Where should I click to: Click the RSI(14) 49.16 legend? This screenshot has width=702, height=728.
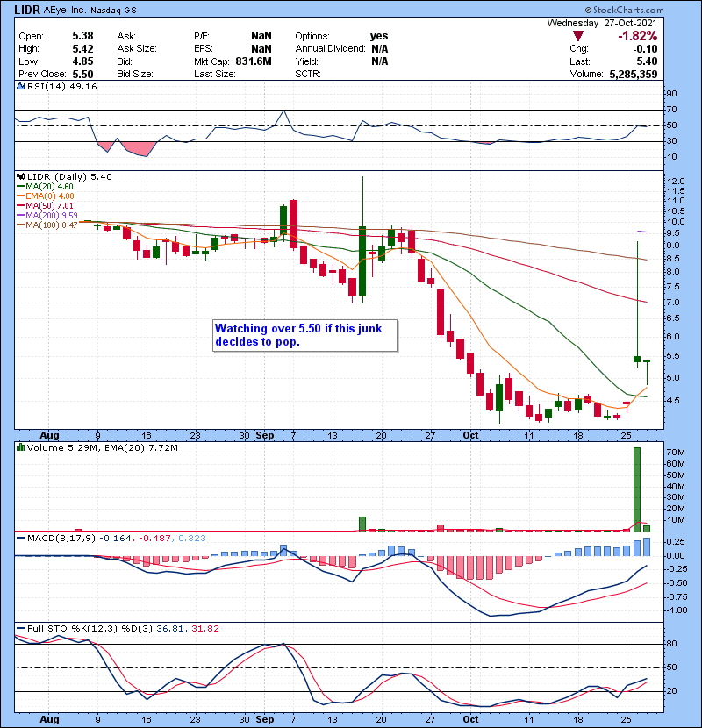61,86
